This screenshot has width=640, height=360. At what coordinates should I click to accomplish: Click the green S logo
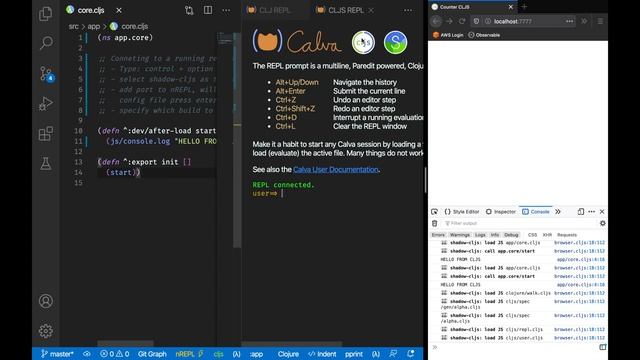point(395,42)
